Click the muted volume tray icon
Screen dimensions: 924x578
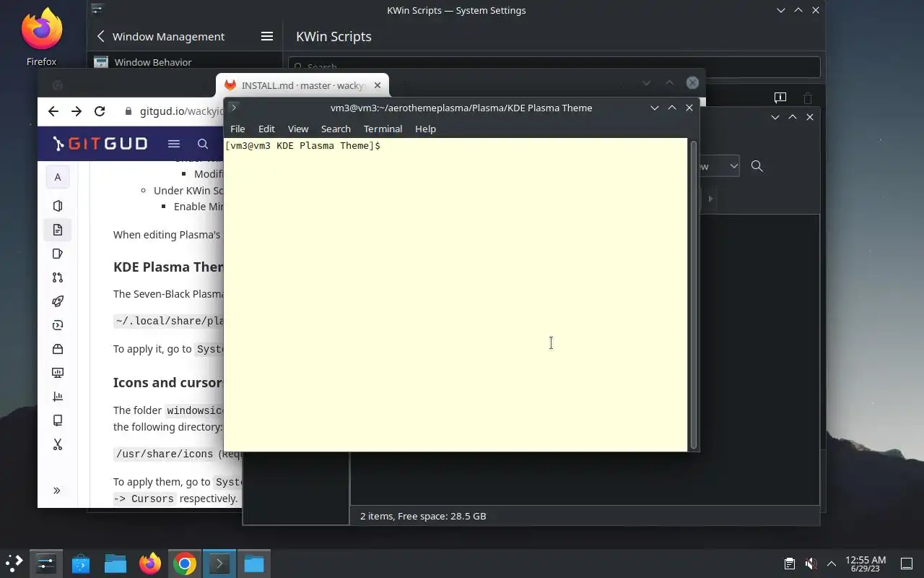tap(811, 564)
